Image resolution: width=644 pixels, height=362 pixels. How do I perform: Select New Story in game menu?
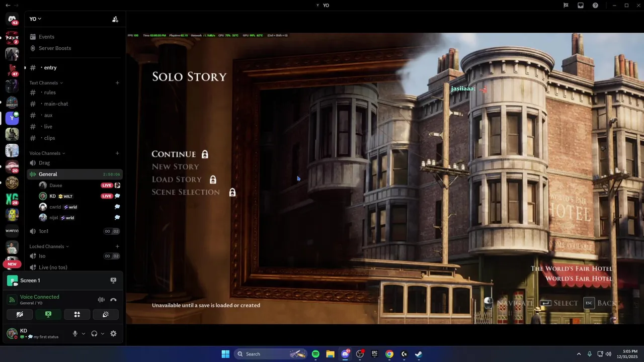(x=176, y=166)
